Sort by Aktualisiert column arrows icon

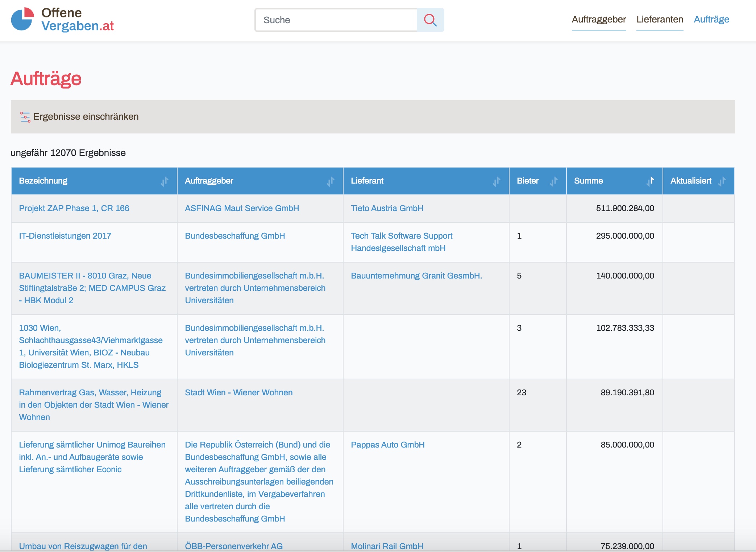pyautogui.click(x=722, y=181)
